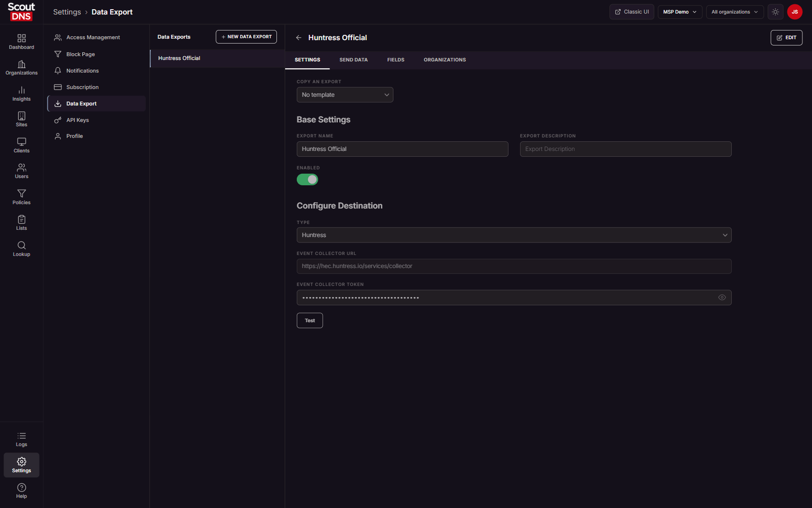812x508 pixels.
Task: Open Insights in the sidebar
Action: pos(21,94)
